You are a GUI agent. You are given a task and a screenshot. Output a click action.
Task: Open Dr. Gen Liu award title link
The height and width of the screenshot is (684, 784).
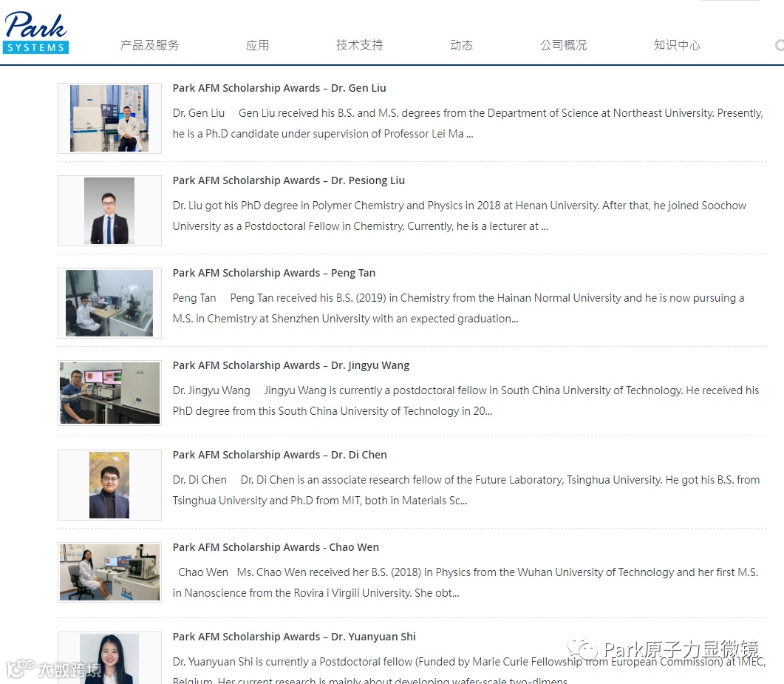pyautogui.click(x=279, y=88)
